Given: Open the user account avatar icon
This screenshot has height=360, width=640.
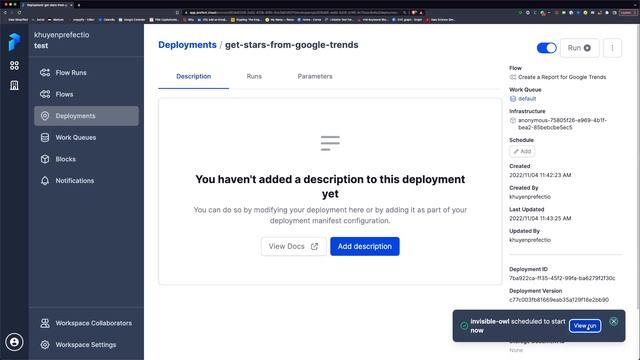Looking at the screenshot, I should coord(14,342).
